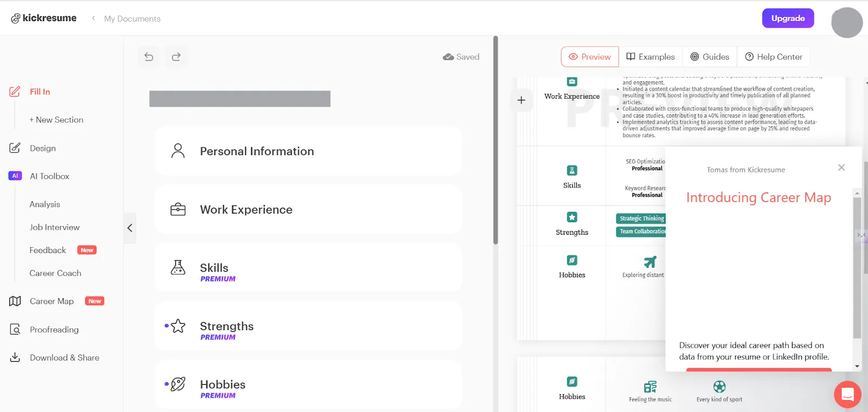Click Work Experience heading in preview

coord(572,96)
